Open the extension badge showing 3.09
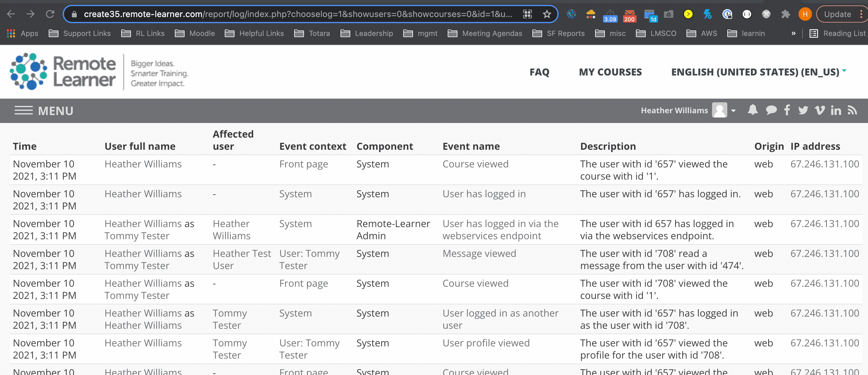Viewport: 868px width, 375px height. click(610, 16)
